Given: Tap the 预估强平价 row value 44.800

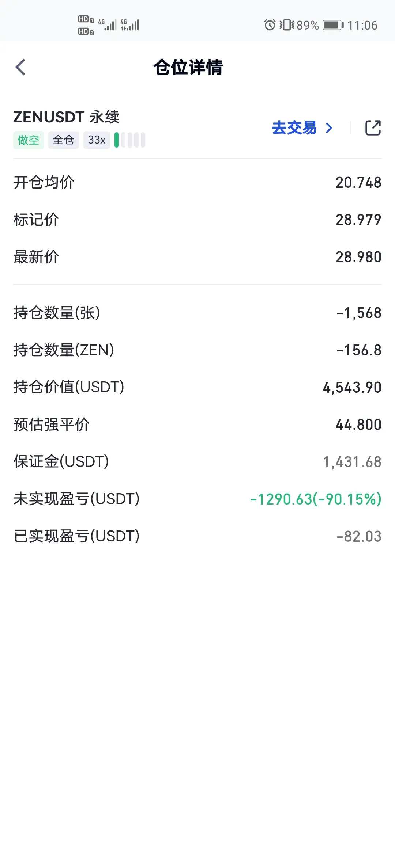Looking at the screenshot, I should click(359, 425).
